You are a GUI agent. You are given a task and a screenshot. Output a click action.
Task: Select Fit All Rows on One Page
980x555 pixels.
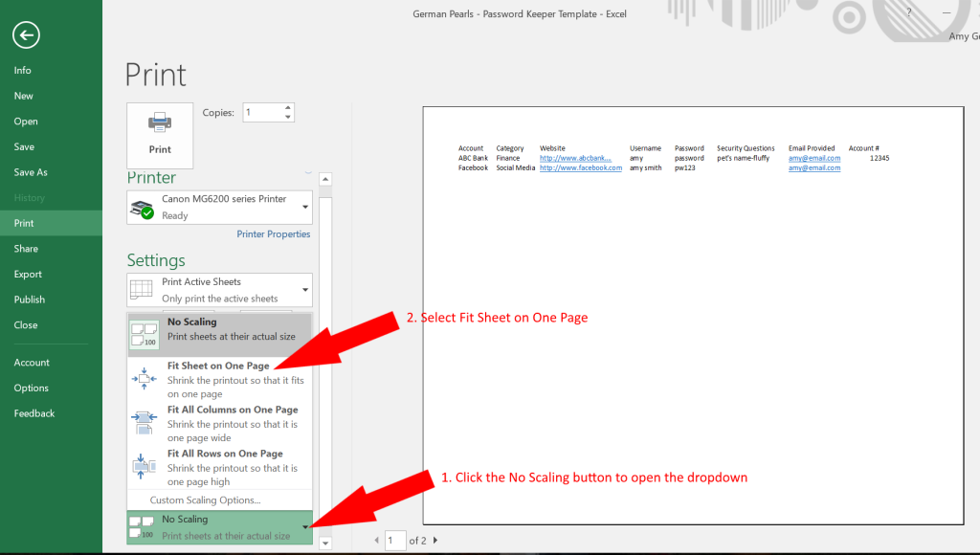click(x=219, y=467)
